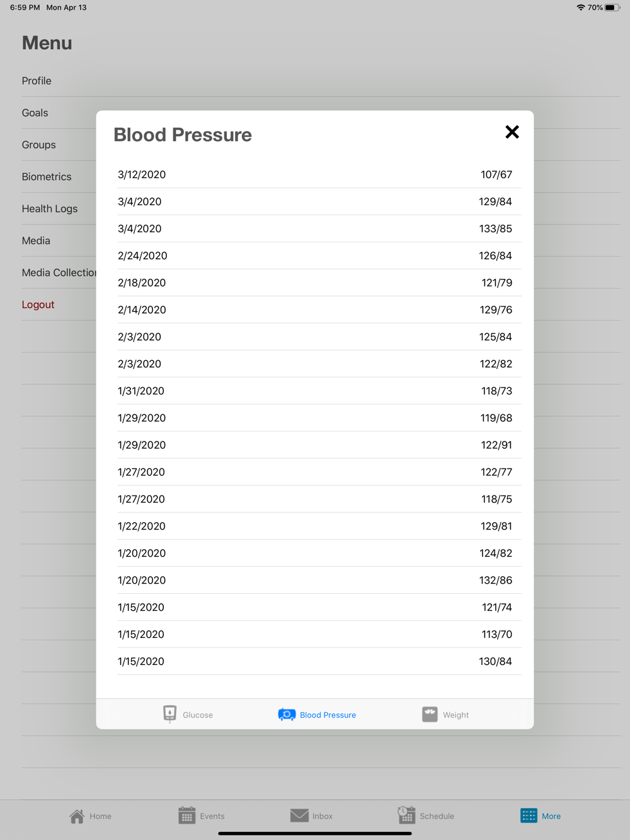Open Goals from the menu
The height and width of the screenshot is (840, 630).
click(35, 113)
